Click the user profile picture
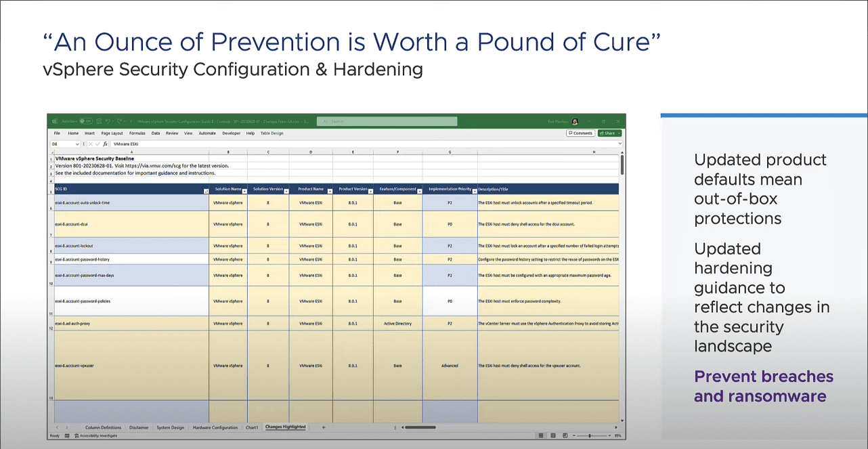The height and width of the screenshot is (449, 868). point(575,121)
